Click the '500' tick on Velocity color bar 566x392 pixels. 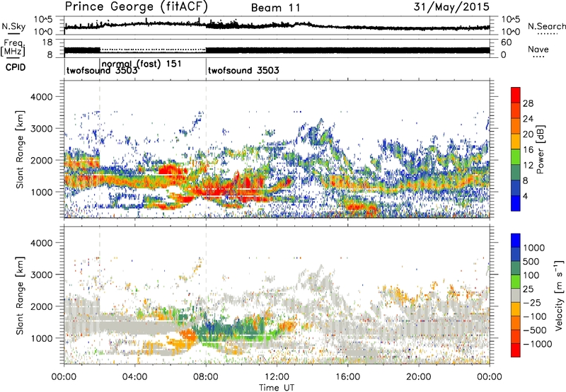click(531, 261)
